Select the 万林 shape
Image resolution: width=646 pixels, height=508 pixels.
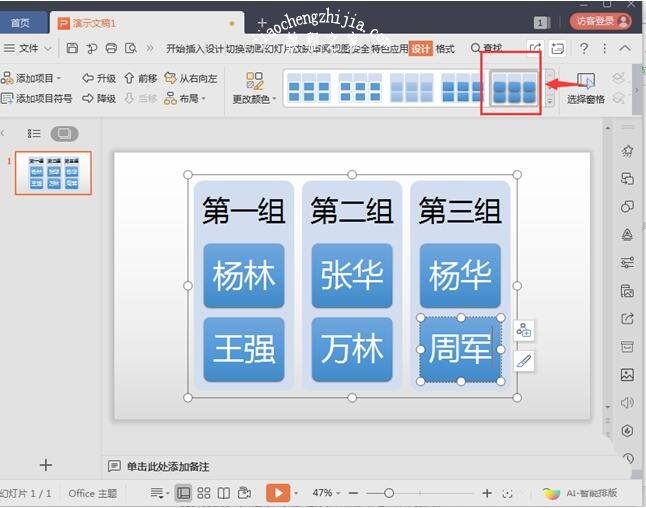(x=352, y=349)
